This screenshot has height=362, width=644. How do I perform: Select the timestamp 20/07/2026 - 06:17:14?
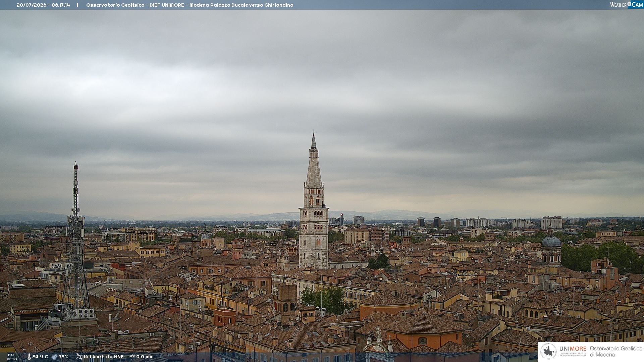point(43,5)
